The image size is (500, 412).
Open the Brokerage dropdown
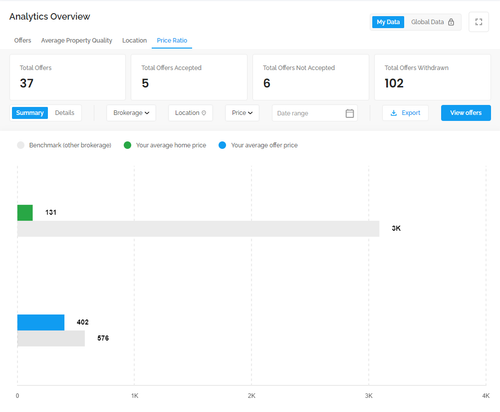point(131,113)
